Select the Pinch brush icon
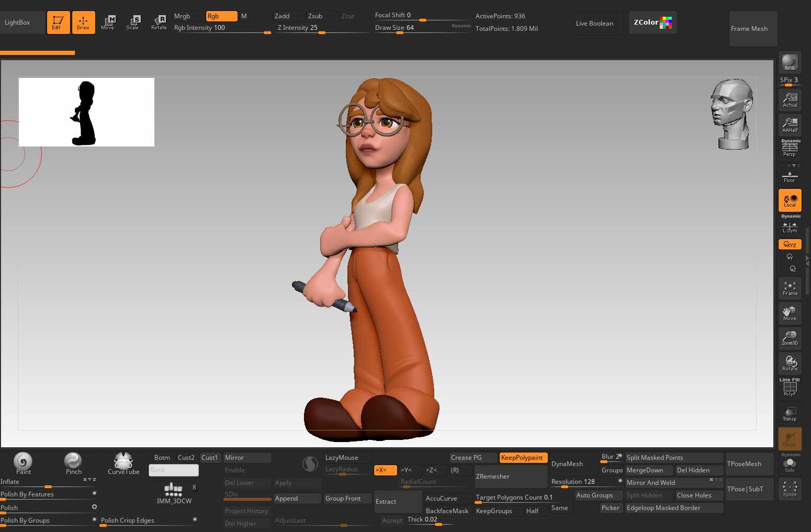Viewport: 811px width, 532px height. pyautogui.click(x=73, y=463)
